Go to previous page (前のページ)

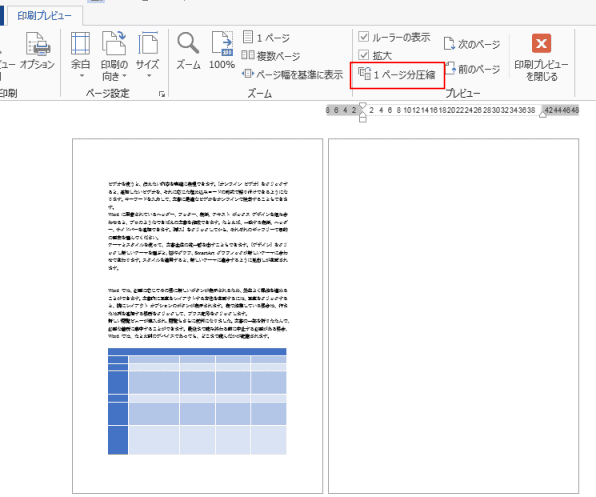click(472, 69)
